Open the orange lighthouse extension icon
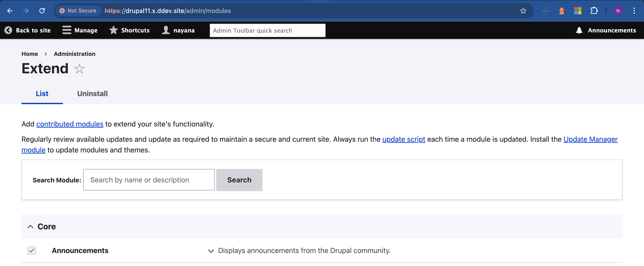The height and width of the screenshot is (266, 644). click(561, 11)
